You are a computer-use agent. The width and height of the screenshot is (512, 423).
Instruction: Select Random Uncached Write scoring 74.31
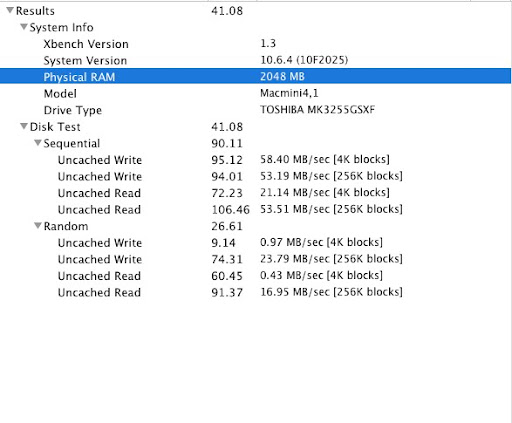255,259
